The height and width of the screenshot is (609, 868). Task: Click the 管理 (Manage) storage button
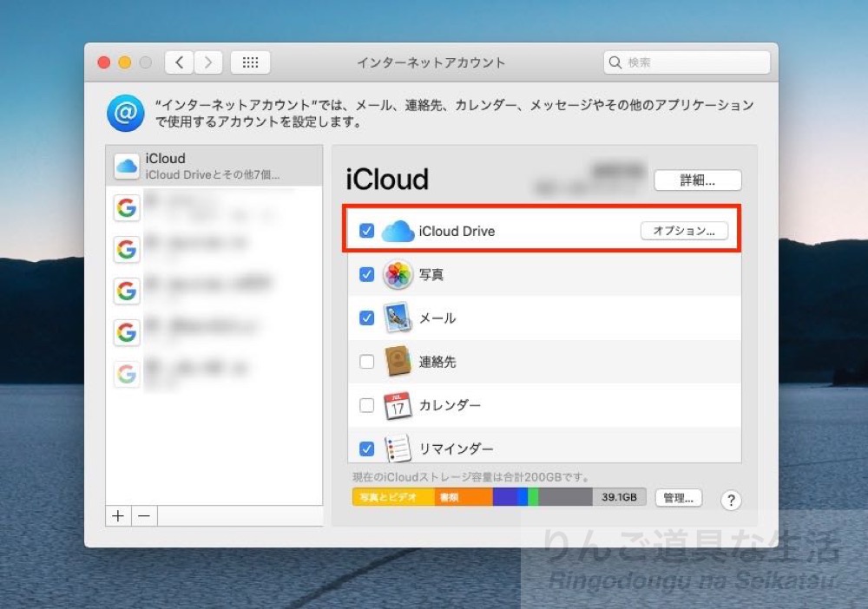coord(678,497)
